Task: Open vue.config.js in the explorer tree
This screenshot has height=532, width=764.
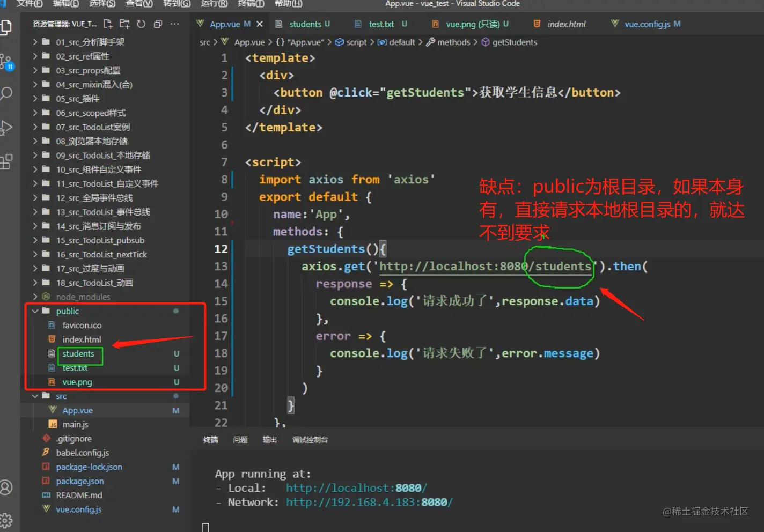Action: point(105,509)
